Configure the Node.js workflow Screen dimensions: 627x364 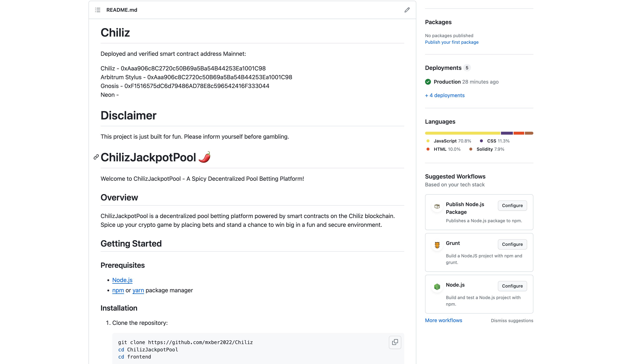click(512, 286)
